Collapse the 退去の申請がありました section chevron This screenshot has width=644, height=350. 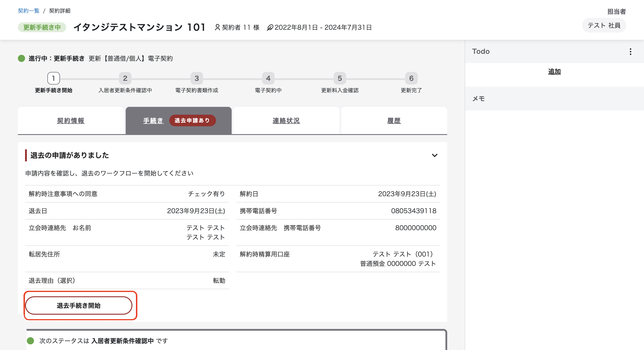tap(435, 155)
